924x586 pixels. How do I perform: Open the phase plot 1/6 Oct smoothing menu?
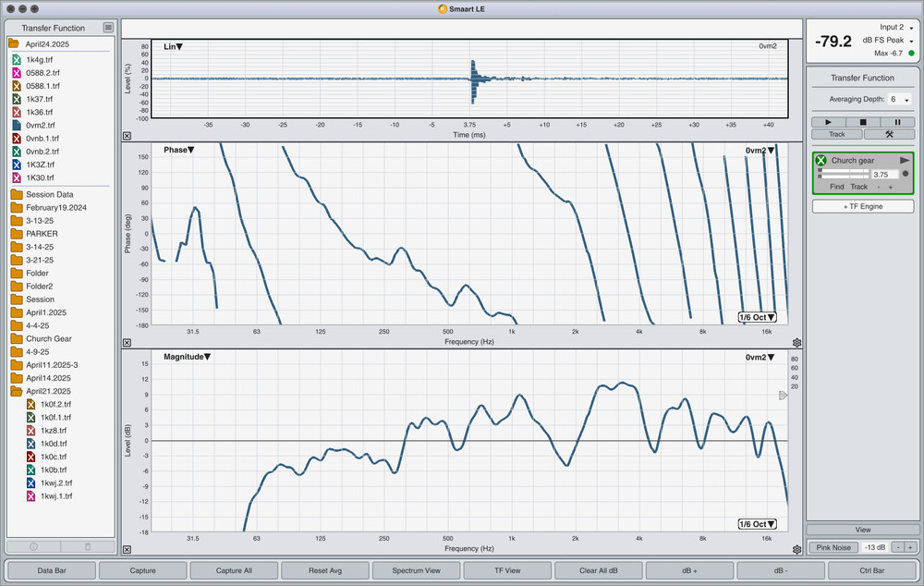757,317
